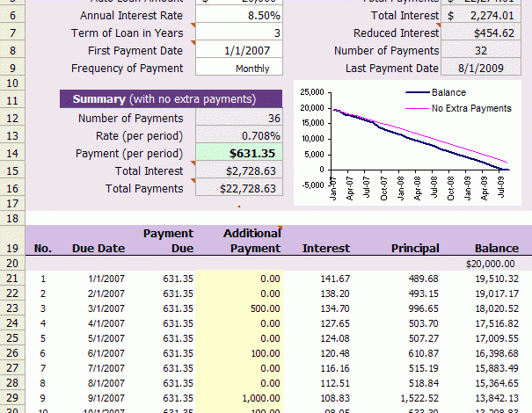This screenshot has width=532, height=413.
Task: Select additional payment 0.00 for 4/1/2007
Action: tap(239, 323)
